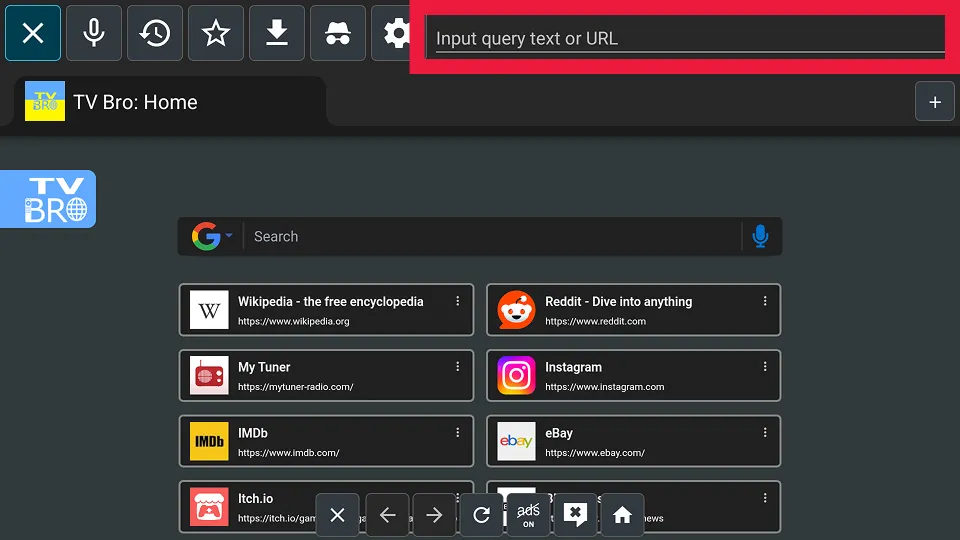960x540 pixels.
Task: Open favorites star icon
Action: tap(216, 33)
